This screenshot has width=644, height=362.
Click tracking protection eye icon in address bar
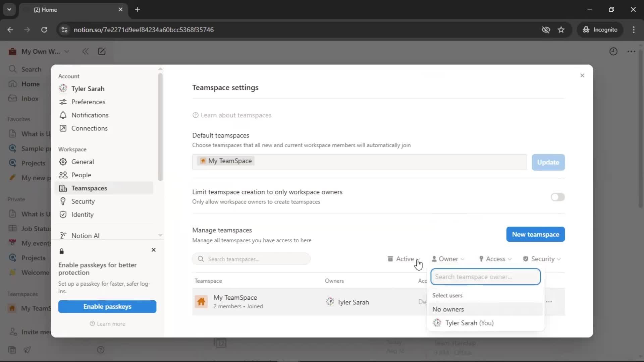point(546,29)
